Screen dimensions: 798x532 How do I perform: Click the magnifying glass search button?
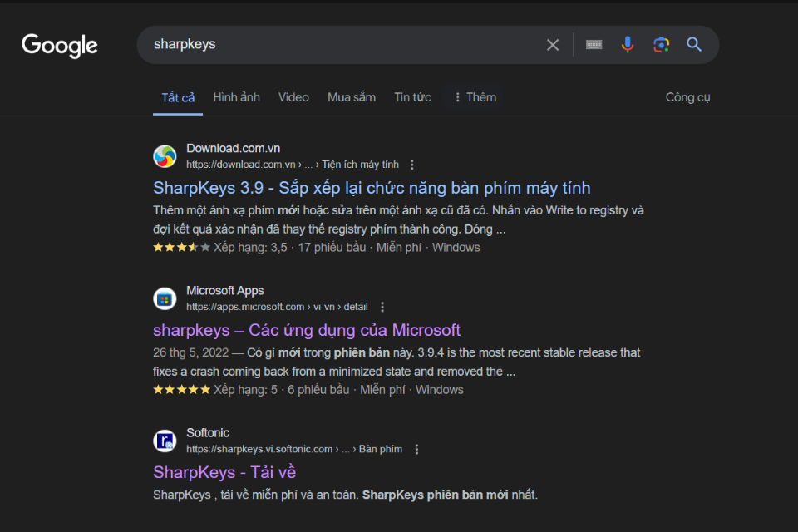[x=694, y=45]
